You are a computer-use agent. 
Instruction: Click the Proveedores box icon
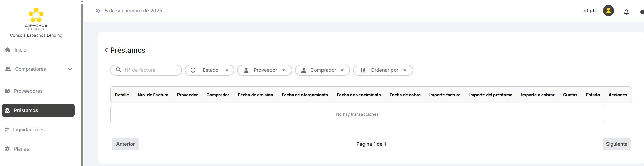[7, 91]
